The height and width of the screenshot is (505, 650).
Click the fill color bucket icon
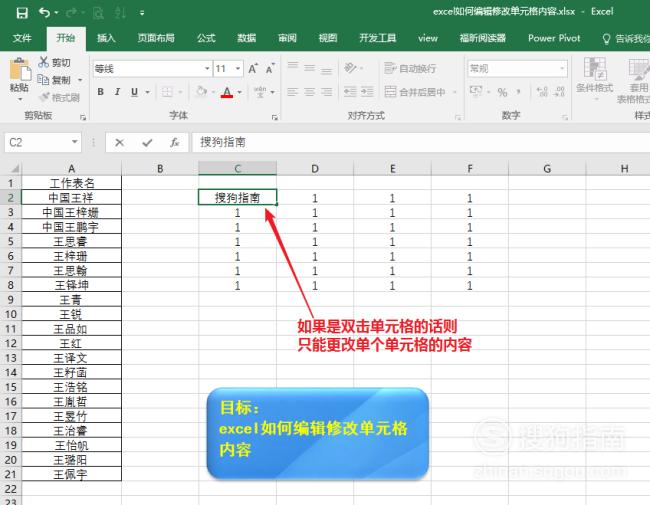[x=201, y=91]
